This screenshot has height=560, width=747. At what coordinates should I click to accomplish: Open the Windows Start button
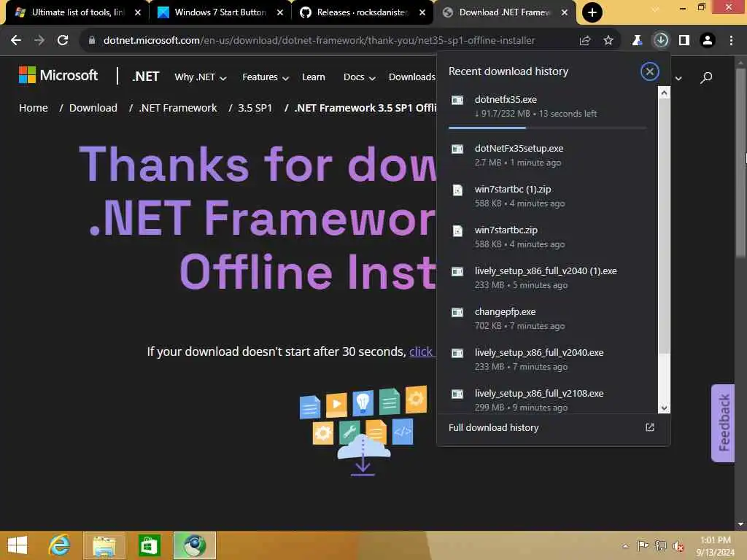[18, 545]
